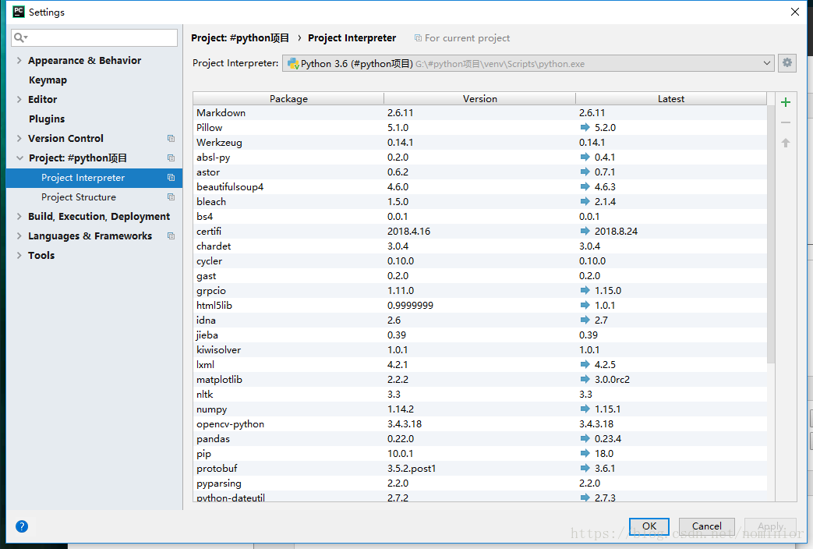The image size is (813, 549).
Task: Expand the Version Control section
Action: point(19,138)
